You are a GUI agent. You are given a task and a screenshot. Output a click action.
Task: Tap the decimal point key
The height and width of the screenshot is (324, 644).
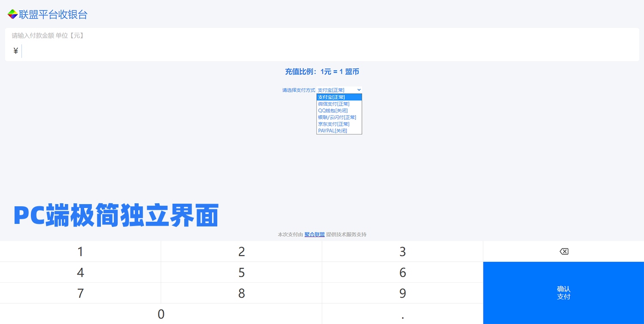tap(402, 314)
